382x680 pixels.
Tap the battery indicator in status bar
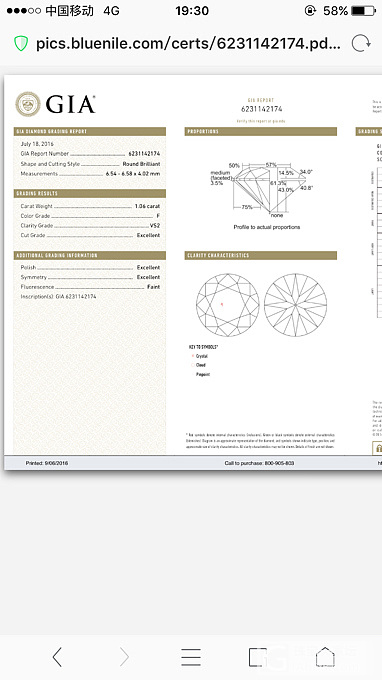[363, 10]
